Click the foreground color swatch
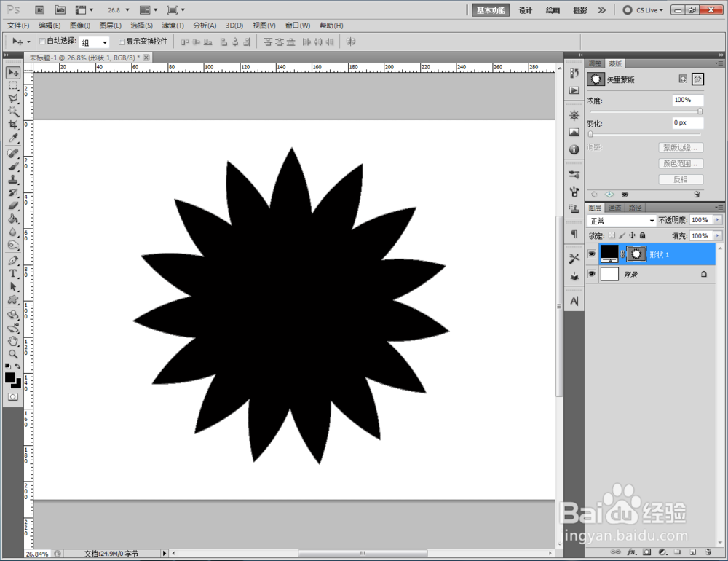This screenshot has height=561, width=728. tap(10, 378)
